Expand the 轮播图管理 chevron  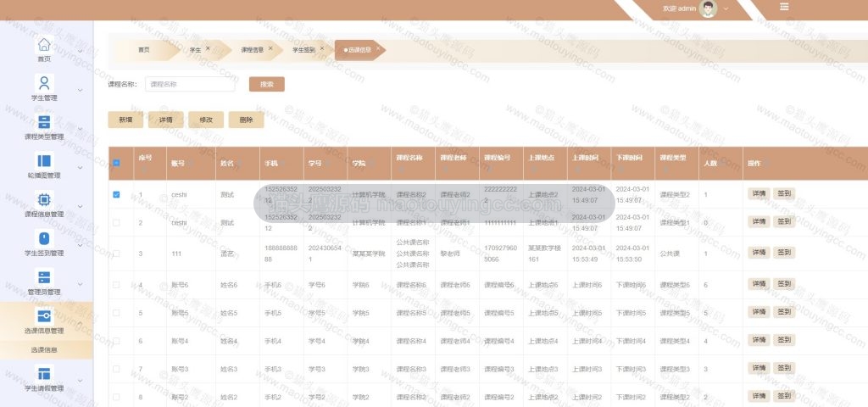pos(80,168)
